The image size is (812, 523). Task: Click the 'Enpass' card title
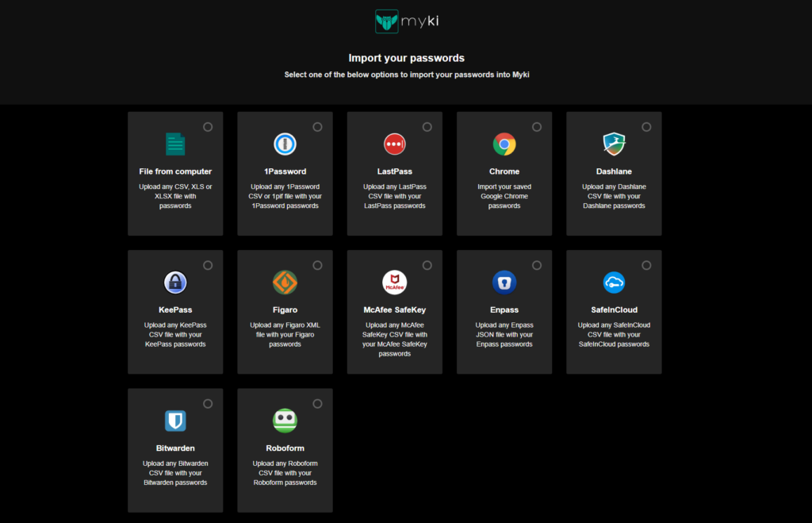point(504,310)
